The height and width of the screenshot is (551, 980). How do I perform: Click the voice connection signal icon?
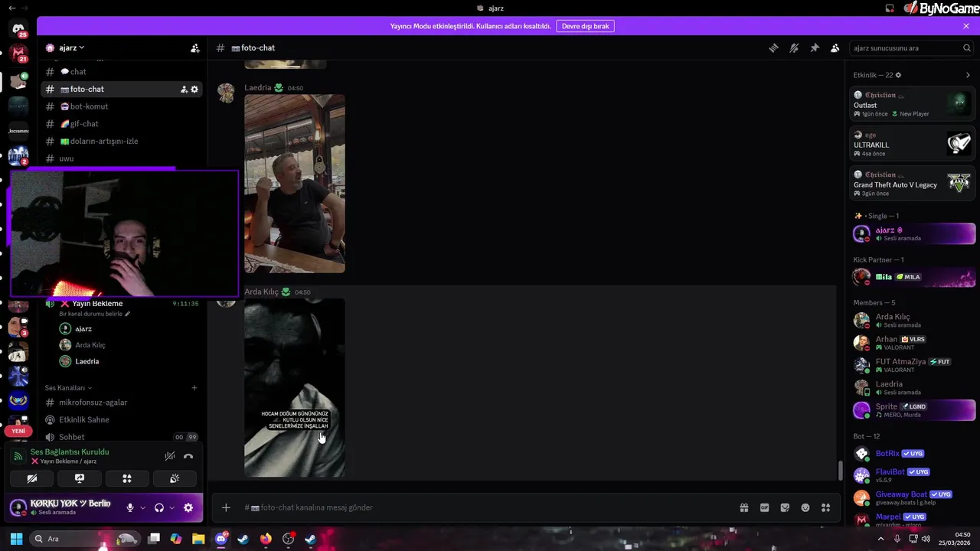[x=18, y=456]
